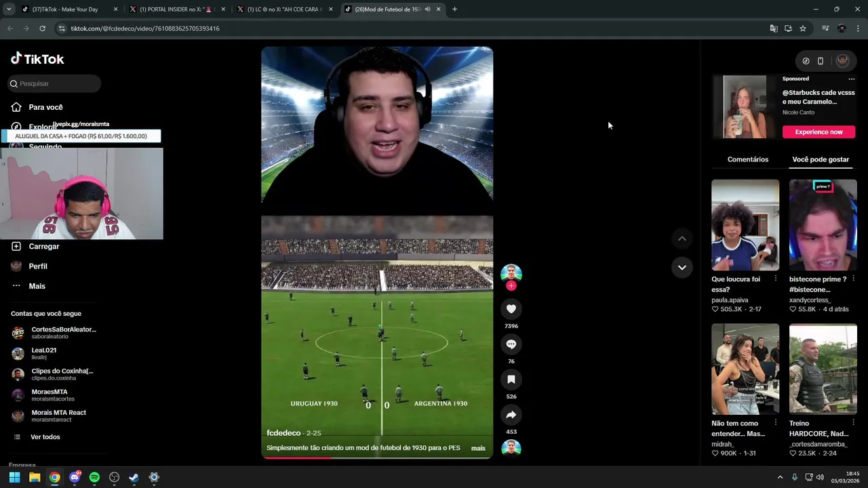Open comments via the speech bubble icon
The image size is (868, 488).
pos(511,344)
